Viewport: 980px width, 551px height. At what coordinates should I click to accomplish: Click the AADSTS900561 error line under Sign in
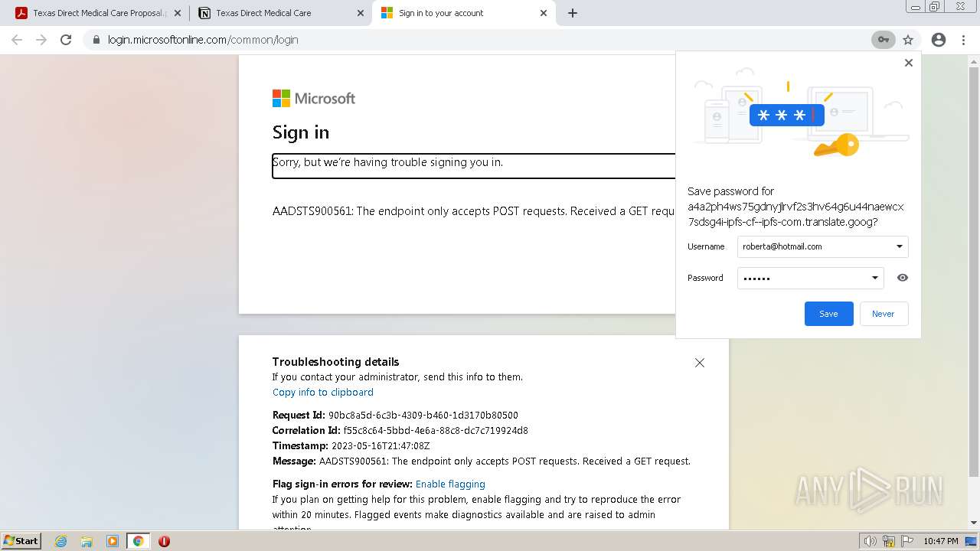[x=473, y=211]
